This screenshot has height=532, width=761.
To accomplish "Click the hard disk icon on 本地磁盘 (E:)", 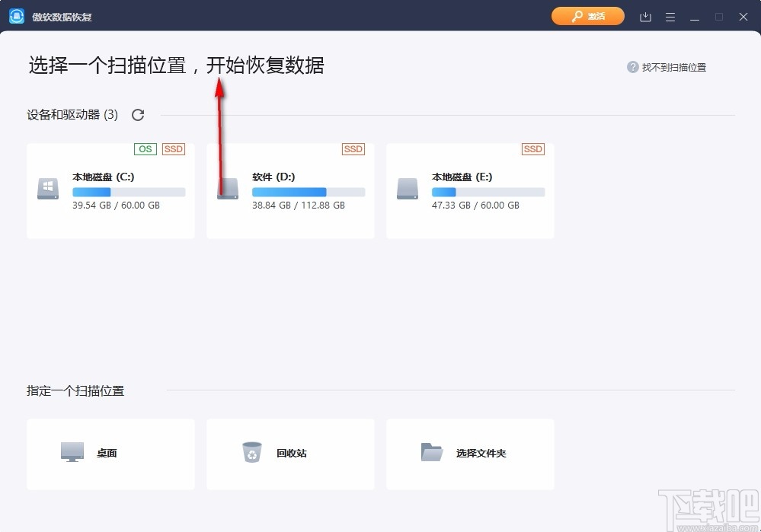I will (407, 190).
